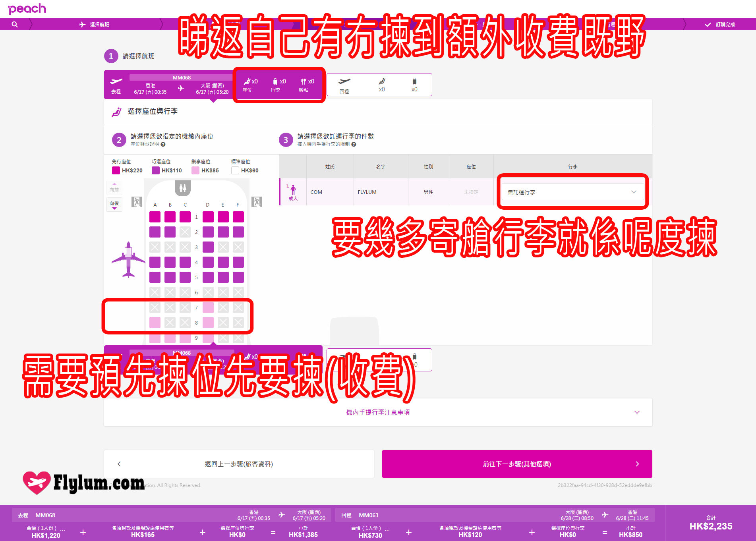
Task: Open the 無託運行李 baggage dropdown
Action: click(x=572, y=192)
